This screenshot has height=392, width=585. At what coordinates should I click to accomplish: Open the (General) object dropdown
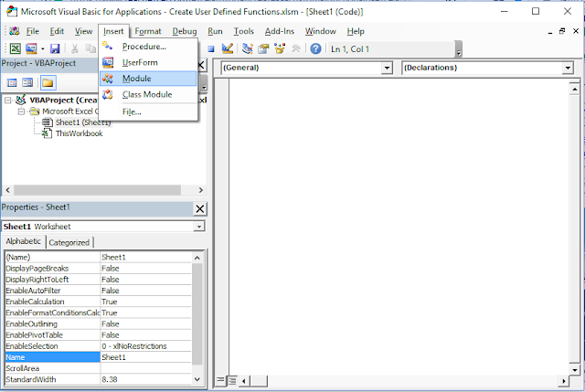(387, 68)
